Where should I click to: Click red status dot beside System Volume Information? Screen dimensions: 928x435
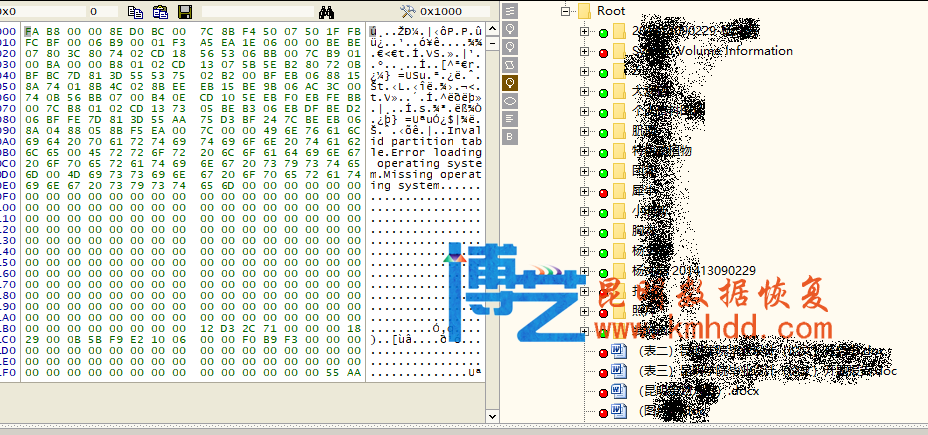click(603, 53)
